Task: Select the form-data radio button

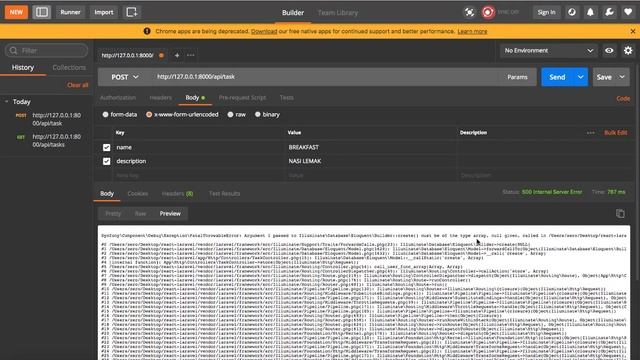Action: 105,115
